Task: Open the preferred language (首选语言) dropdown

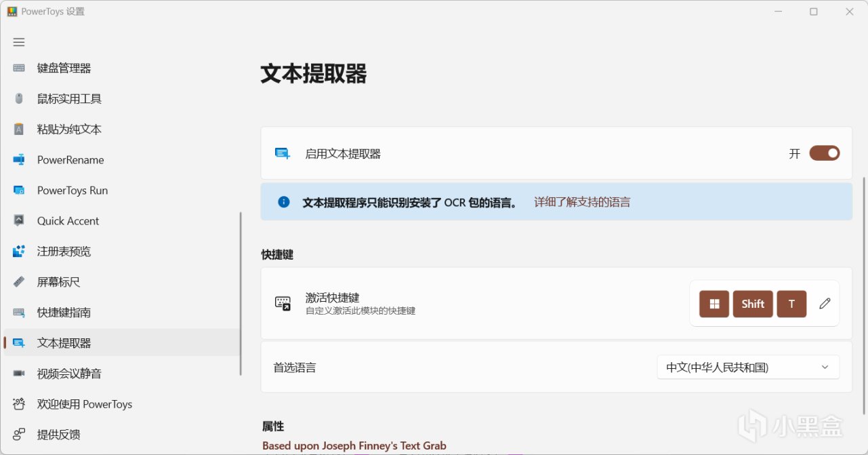Action: pos(748,367)
